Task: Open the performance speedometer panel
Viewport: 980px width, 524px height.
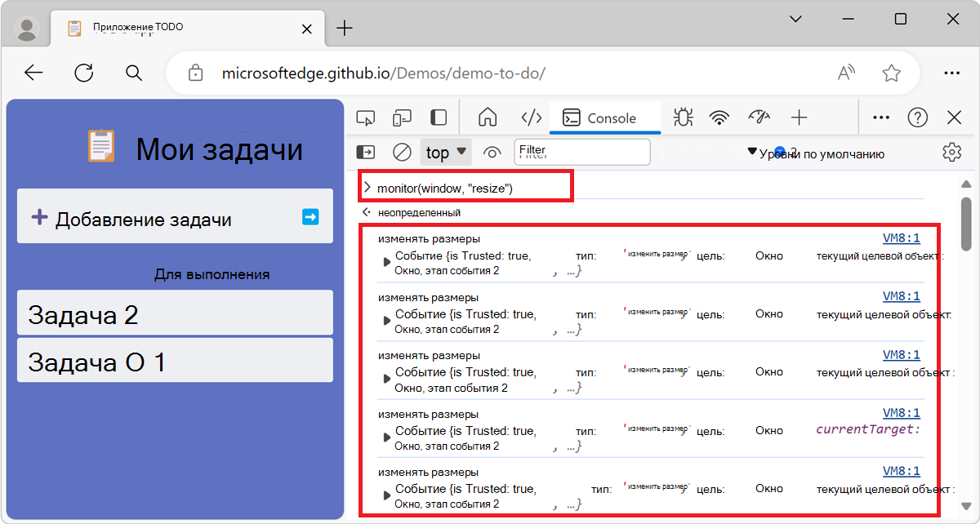Action: point(759,117)
